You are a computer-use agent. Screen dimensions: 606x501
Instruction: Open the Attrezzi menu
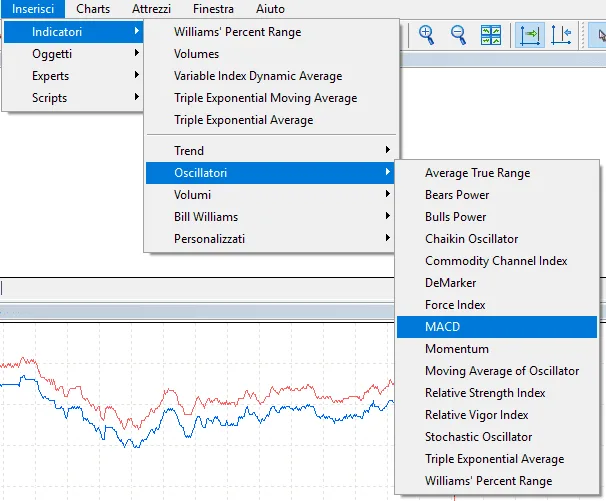152,9
